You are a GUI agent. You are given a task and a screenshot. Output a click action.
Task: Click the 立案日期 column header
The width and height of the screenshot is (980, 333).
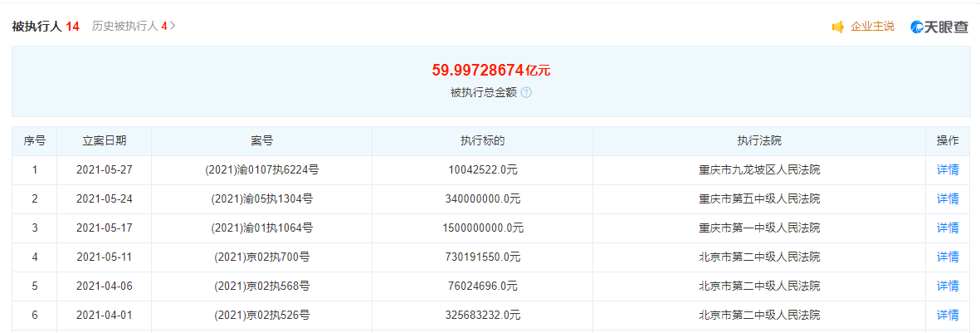pos(105,141)
